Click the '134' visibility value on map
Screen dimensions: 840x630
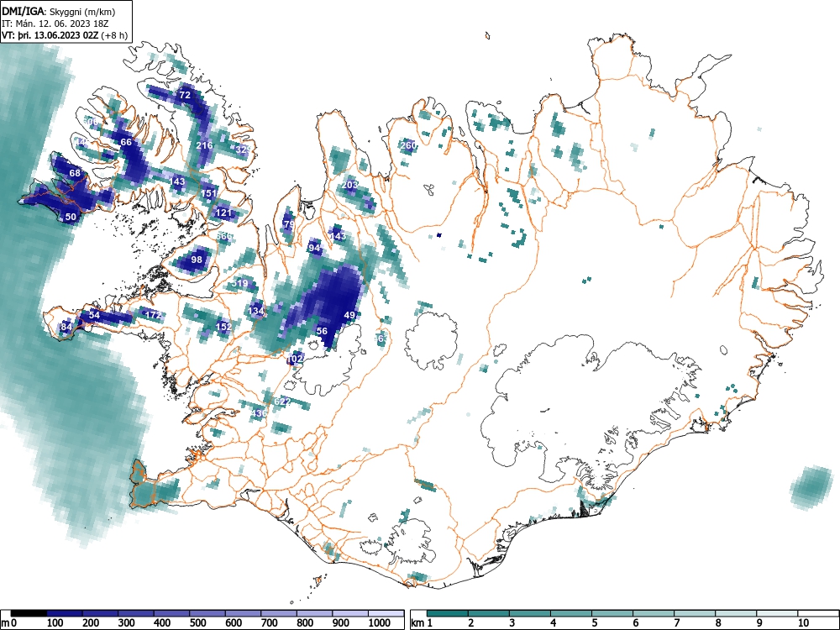[256, 311]
